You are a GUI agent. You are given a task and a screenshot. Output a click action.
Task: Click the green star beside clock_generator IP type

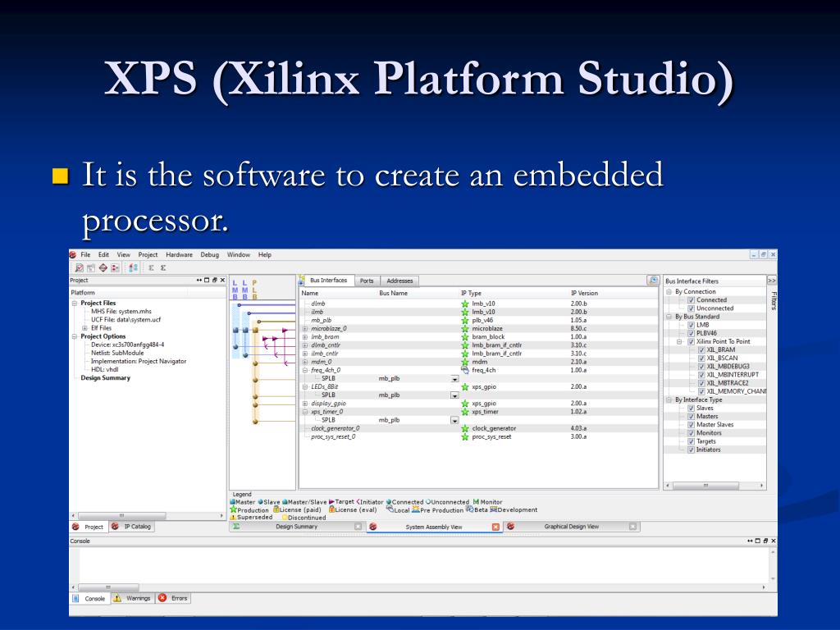(465, 428)
